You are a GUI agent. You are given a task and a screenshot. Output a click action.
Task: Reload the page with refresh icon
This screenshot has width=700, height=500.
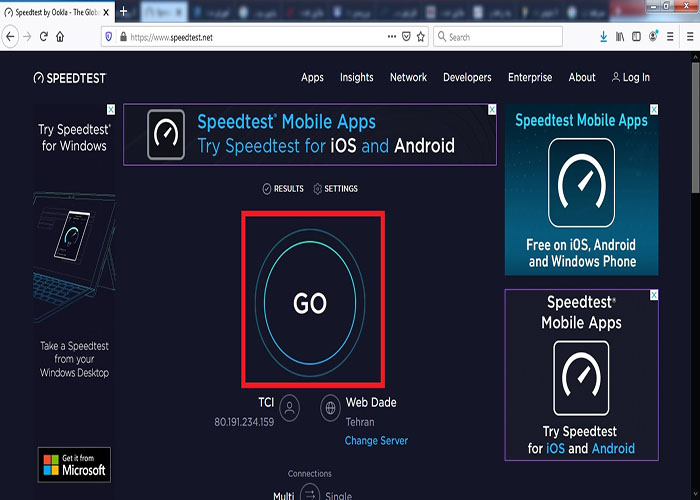(x=43, y=37)
